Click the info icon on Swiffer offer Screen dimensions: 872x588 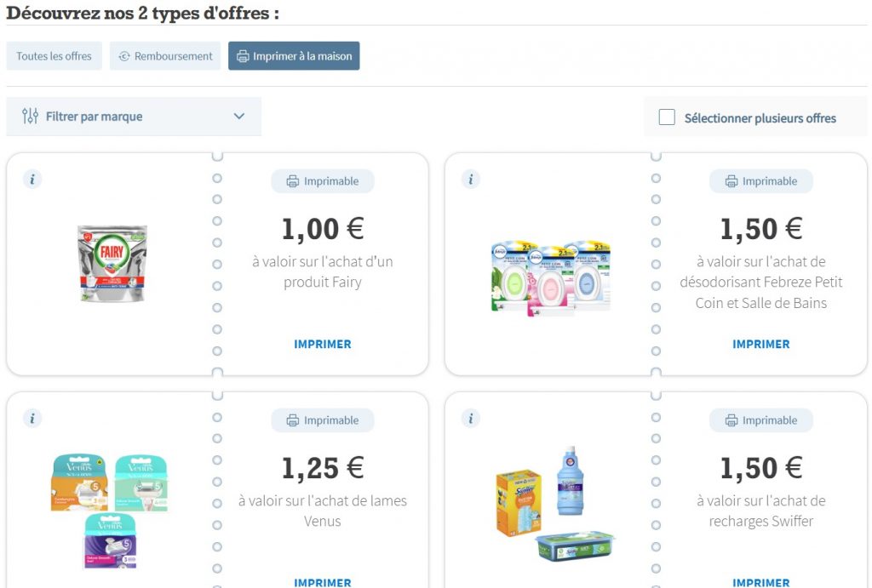471,419
